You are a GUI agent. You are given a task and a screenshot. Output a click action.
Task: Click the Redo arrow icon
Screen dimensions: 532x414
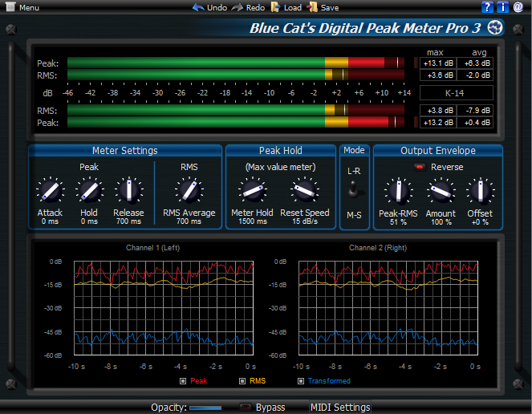pos(238,7)
